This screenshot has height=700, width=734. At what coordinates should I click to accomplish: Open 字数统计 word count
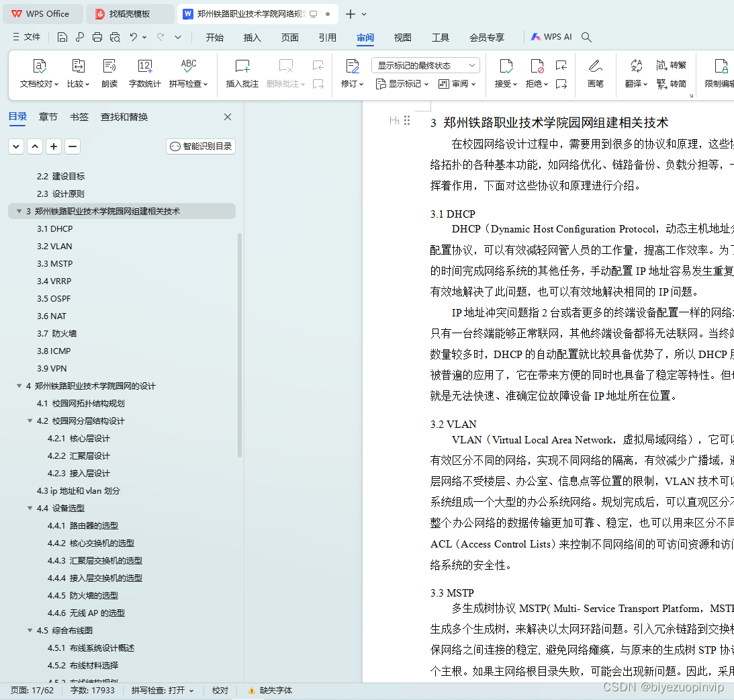click(144, 73)
